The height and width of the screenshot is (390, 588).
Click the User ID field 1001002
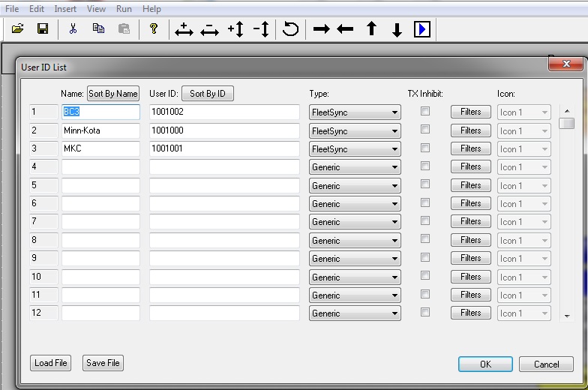[x=224, y=112]
